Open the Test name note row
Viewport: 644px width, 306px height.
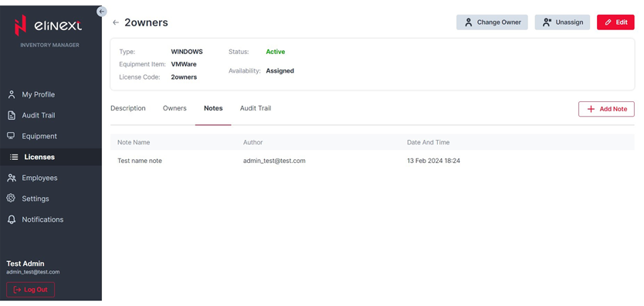point(372,161)
